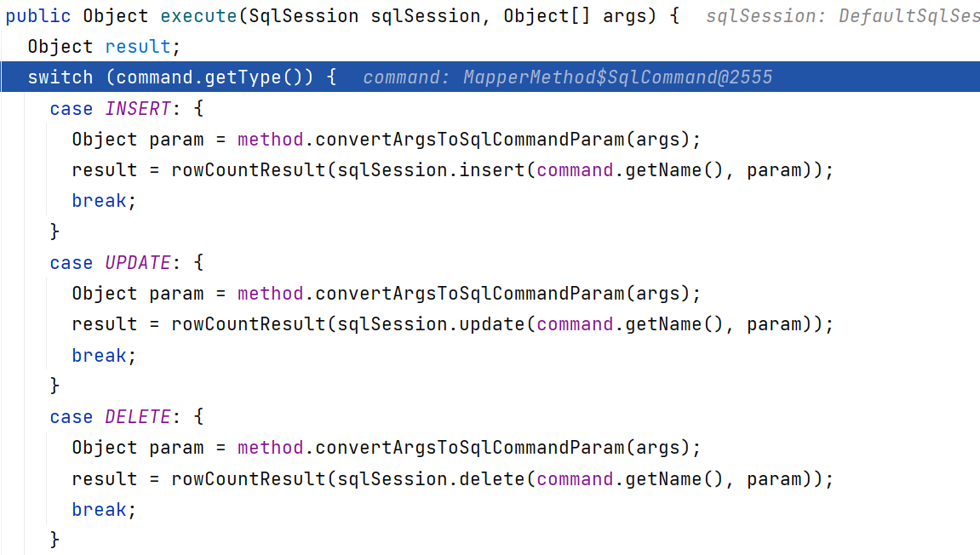This screenshot has height=555, width=980.
Task: Click the DELETE case label
Action: pyautogui.click(x=137, y=417)
